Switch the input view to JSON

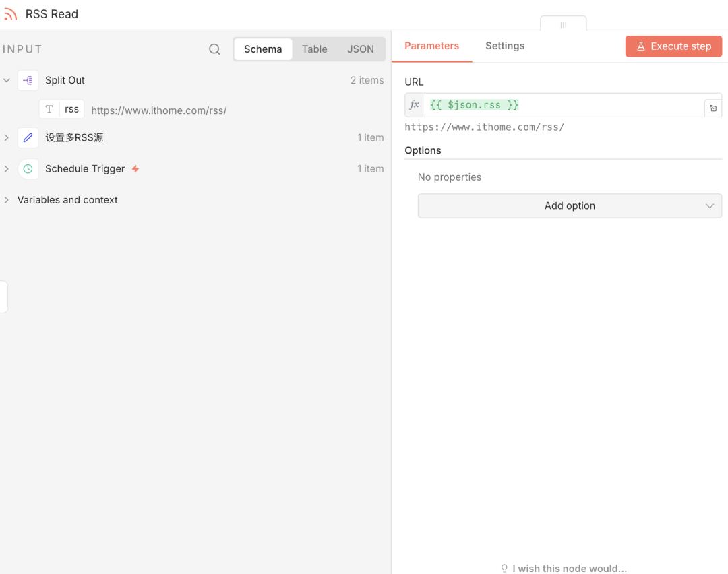point(361,49)
